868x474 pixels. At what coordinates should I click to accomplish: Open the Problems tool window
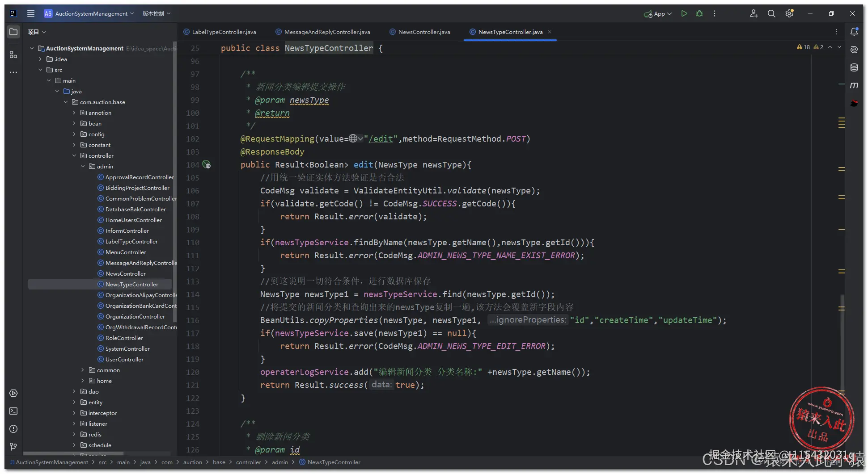(x=13, y=429)
